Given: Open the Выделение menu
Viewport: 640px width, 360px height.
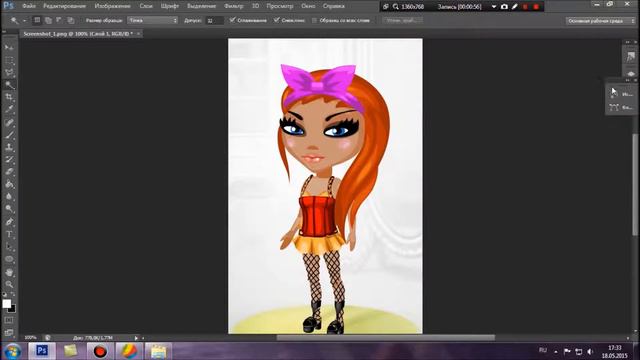Looking at the screenshot, I should tap(201, 6).
